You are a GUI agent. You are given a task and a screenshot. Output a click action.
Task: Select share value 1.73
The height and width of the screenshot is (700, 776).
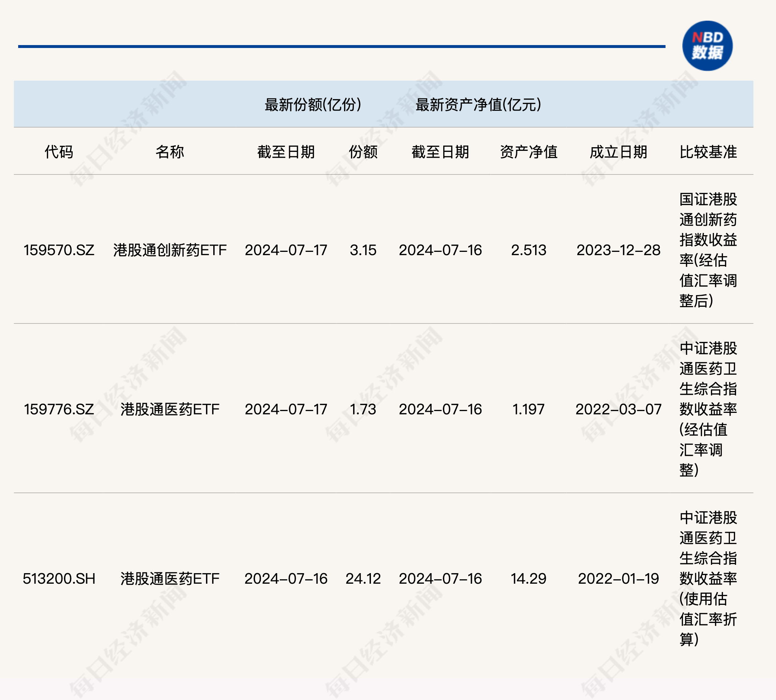(x=363, y=409)
